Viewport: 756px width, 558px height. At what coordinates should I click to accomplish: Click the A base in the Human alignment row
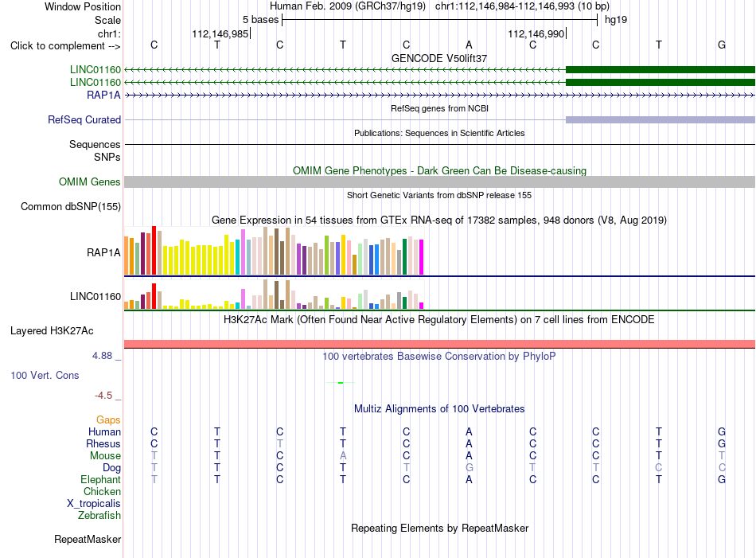point(469,431)
